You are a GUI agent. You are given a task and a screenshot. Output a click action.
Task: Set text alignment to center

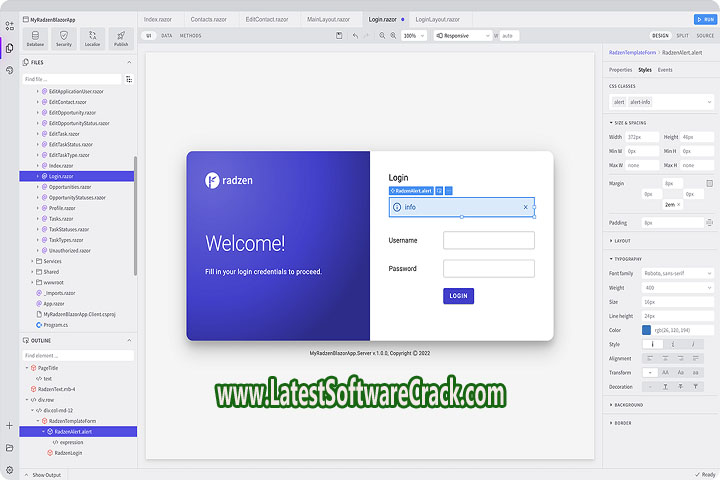665,358
